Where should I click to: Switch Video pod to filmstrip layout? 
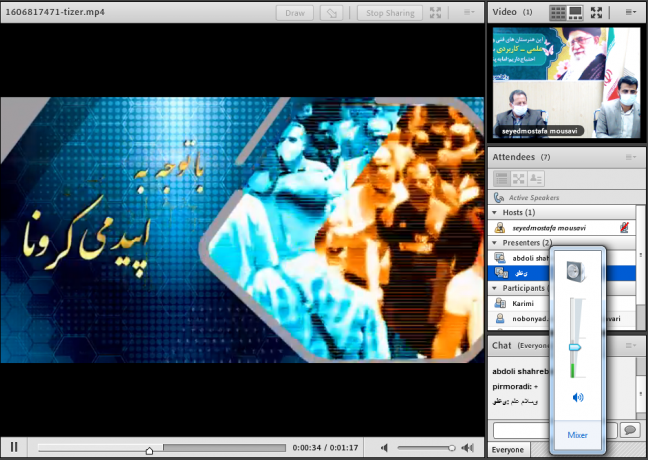click(x=576, y=13)
